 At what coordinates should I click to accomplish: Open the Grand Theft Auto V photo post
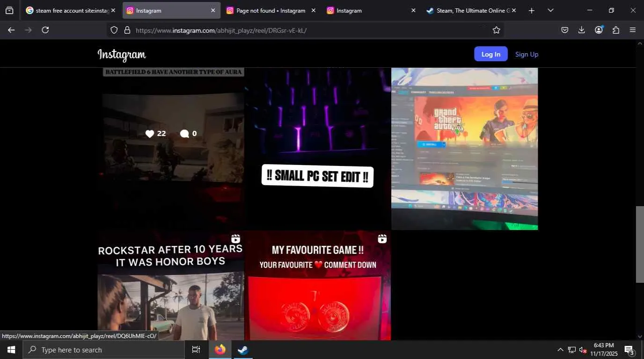coord(465,149)
